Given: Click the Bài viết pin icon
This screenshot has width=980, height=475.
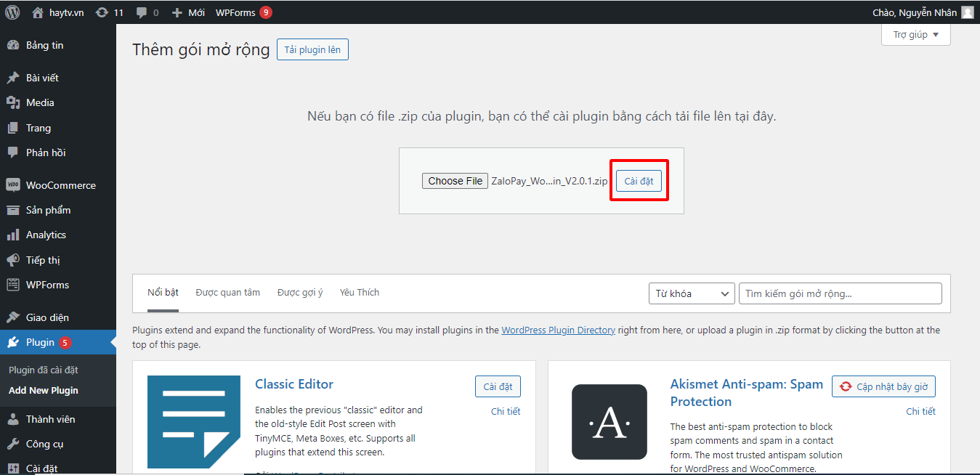Looking at the screenshot, I should coord(13,78).
